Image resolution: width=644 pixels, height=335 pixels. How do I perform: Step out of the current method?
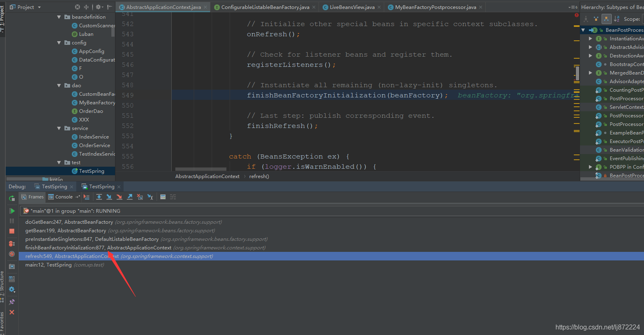(130, 197)
